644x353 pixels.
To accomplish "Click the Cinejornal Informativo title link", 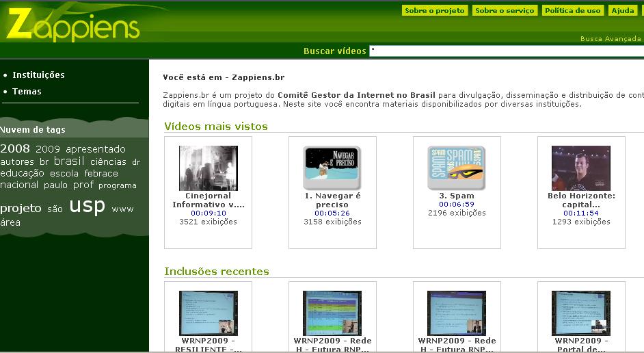I will (209, 200).
